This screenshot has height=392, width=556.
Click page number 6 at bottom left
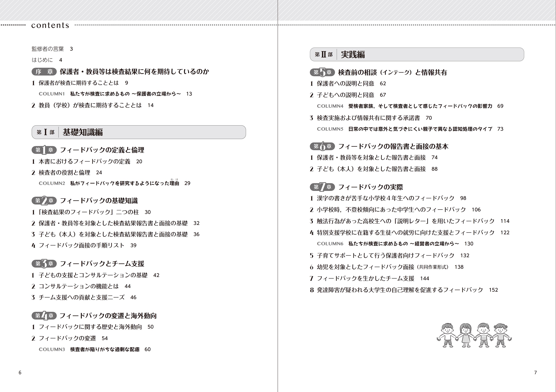(x=20, y=373)
